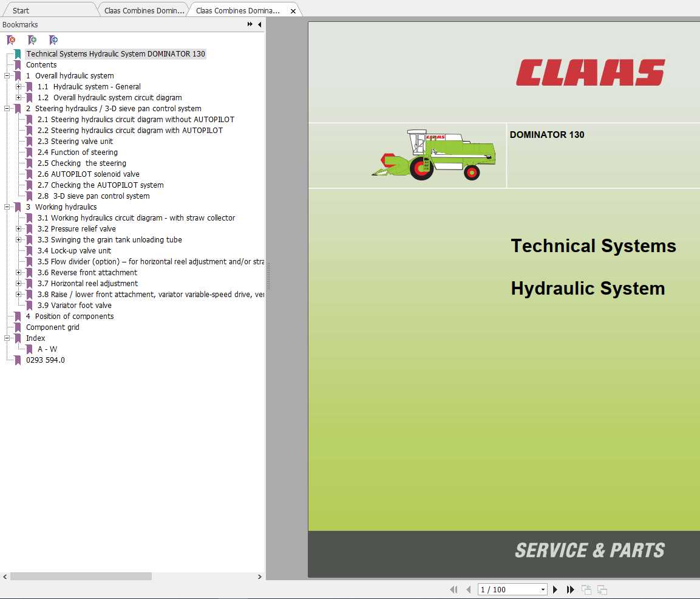Image resolution: width=700 pixels, height=599 pixels.
Task: Expand 3.2 Pressure relief valve branch
Action: tap(19, 228)
